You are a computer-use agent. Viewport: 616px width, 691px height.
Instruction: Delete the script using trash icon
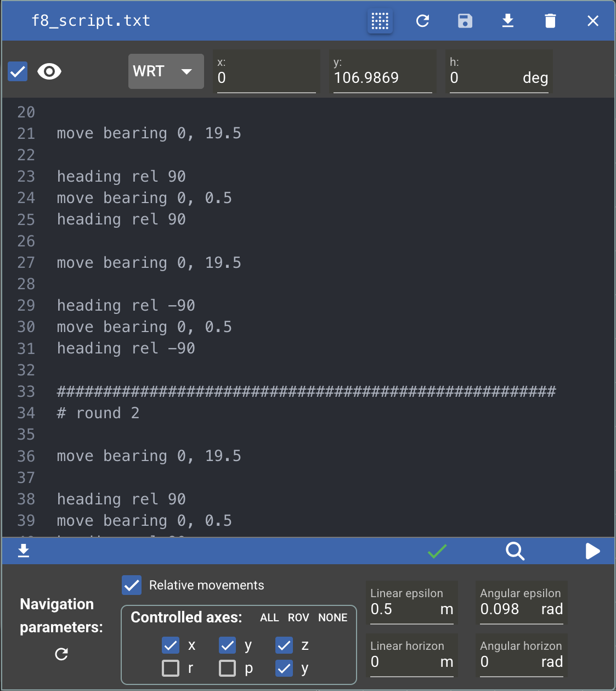tap(550, 21)
